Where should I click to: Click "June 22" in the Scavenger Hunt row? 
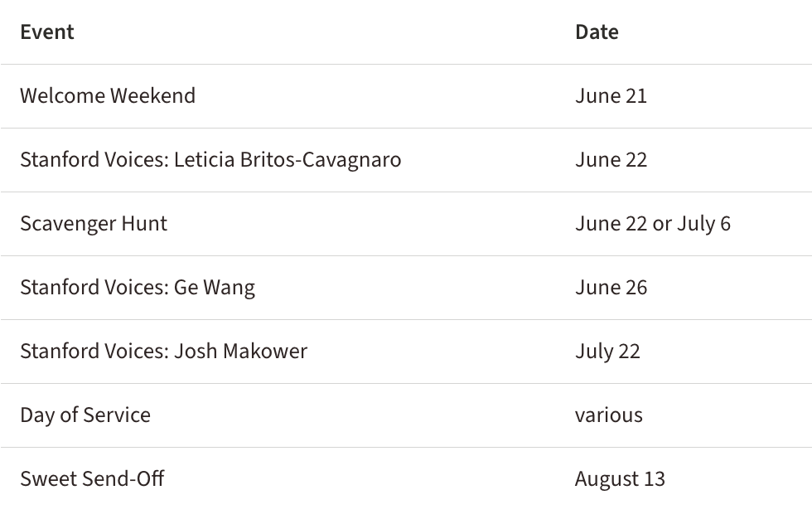[611, 224]
